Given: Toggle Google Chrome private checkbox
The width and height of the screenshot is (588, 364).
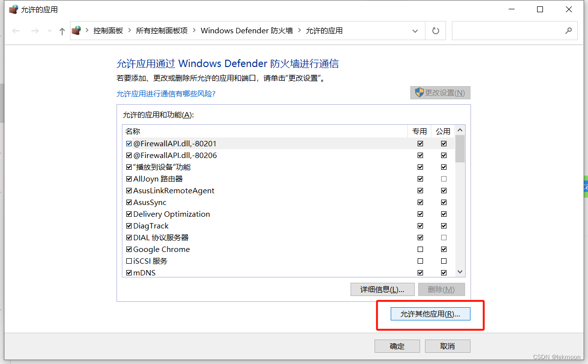Looking at the screenshot, I should tap(420, 250).
